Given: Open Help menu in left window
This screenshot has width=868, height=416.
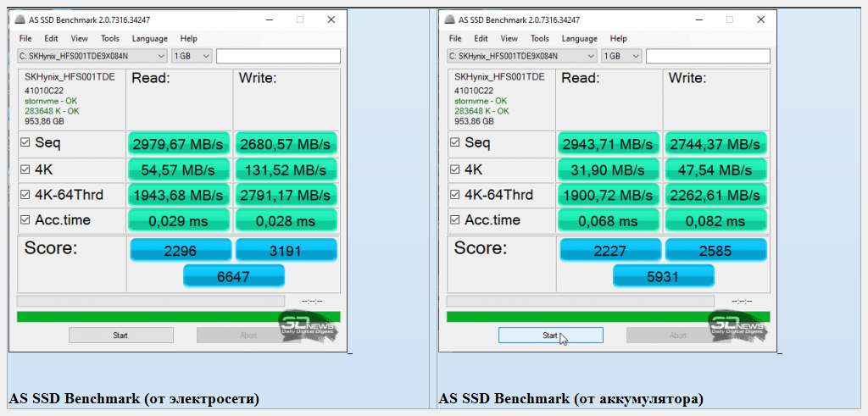Looking at the screenshot, I should point(189,39).
